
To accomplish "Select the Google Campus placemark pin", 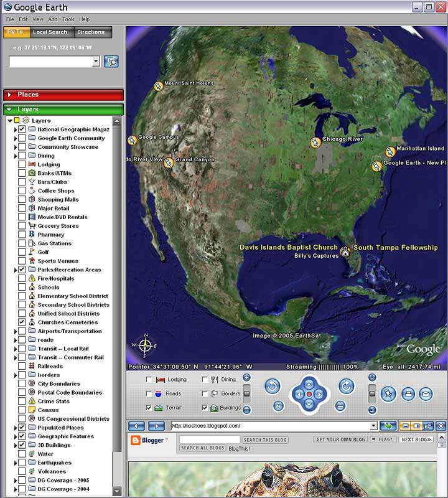I will [x=132, y=140].
